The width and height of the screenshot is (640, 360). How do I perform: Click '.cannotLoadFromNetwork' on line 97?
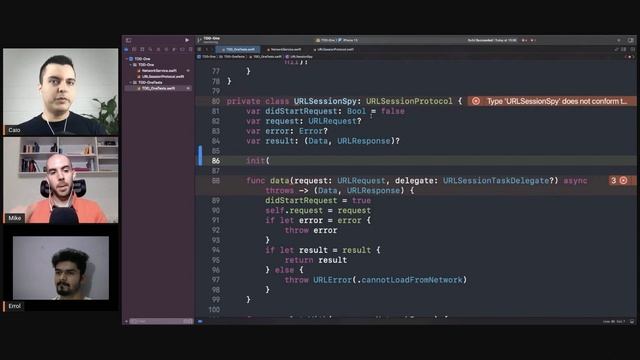pyautogui.click(x=409, y=280)
